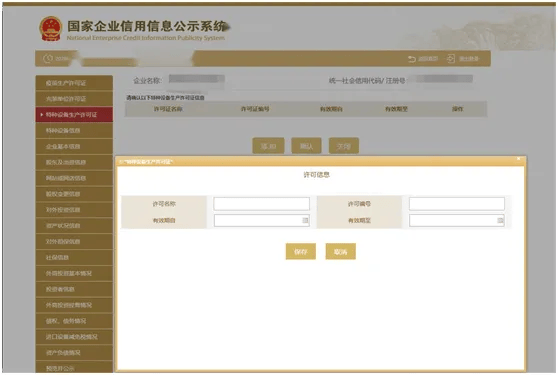This screenshot has width=558, height=375.
Task: Click the 许可证名称 column header
Action: click(168, 109)
